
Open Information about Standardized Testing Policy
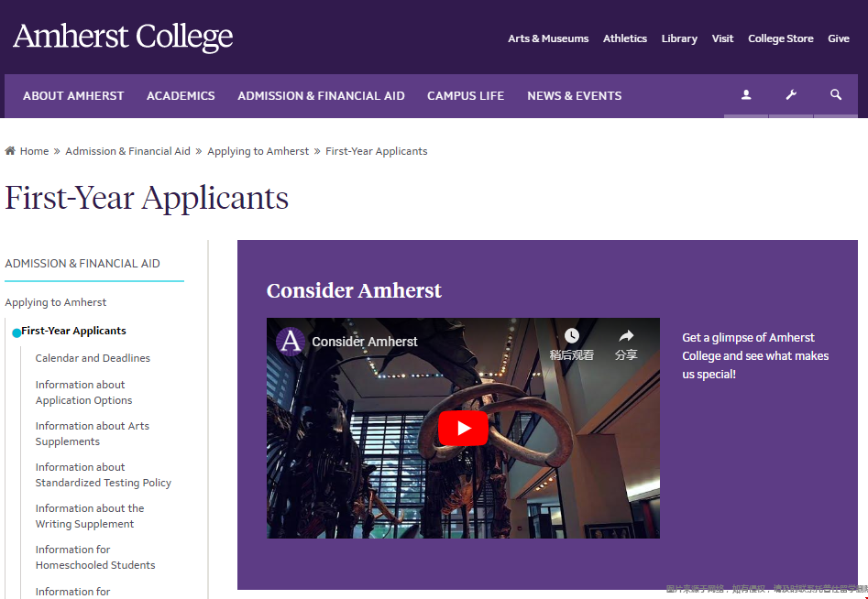pyautogui.click(x=104, y=474)
